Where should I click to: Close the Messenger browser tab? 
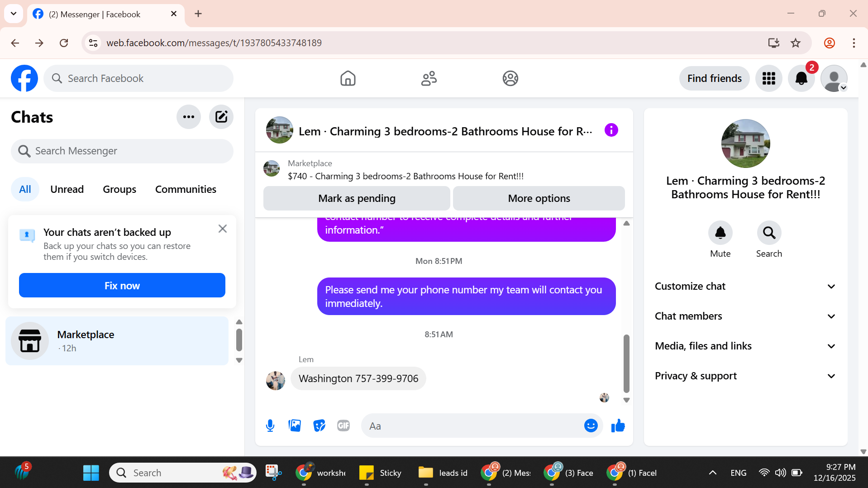coord(174,14)
